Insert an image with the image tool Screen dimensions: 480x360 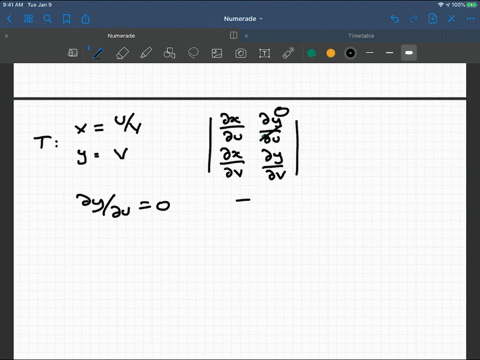point(217,53)
